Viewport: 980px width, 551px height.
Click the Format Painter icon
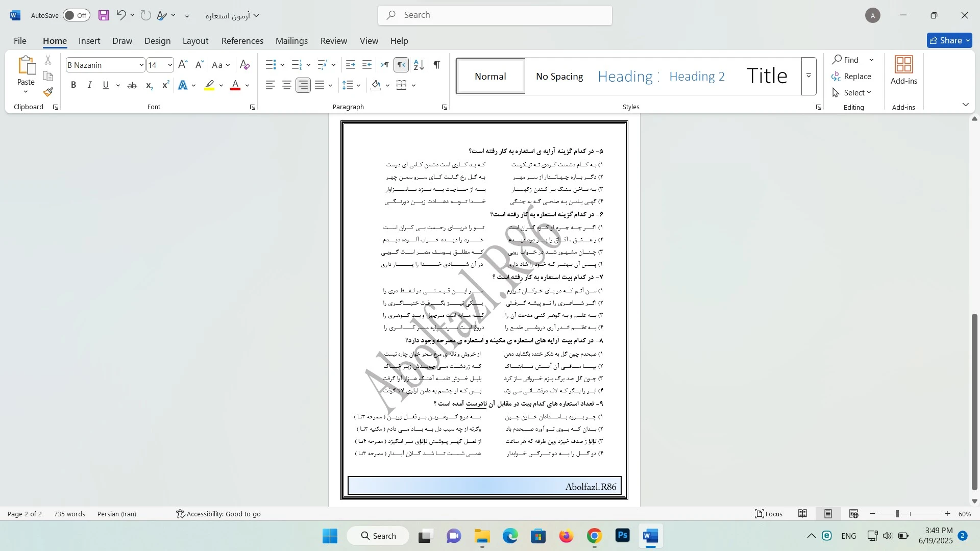(48, 92)
